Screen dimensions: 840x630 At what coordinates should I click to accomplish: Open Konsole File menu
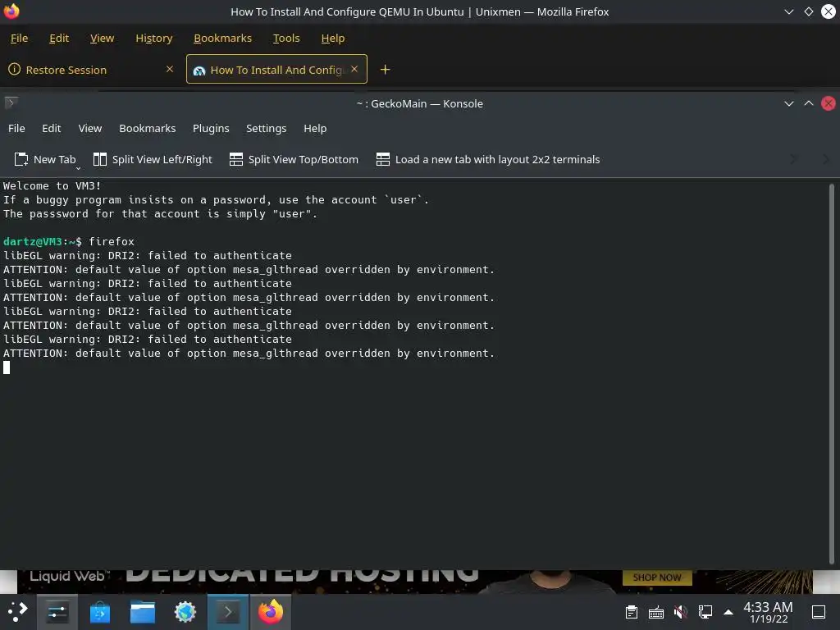click(x=16, y=129)
